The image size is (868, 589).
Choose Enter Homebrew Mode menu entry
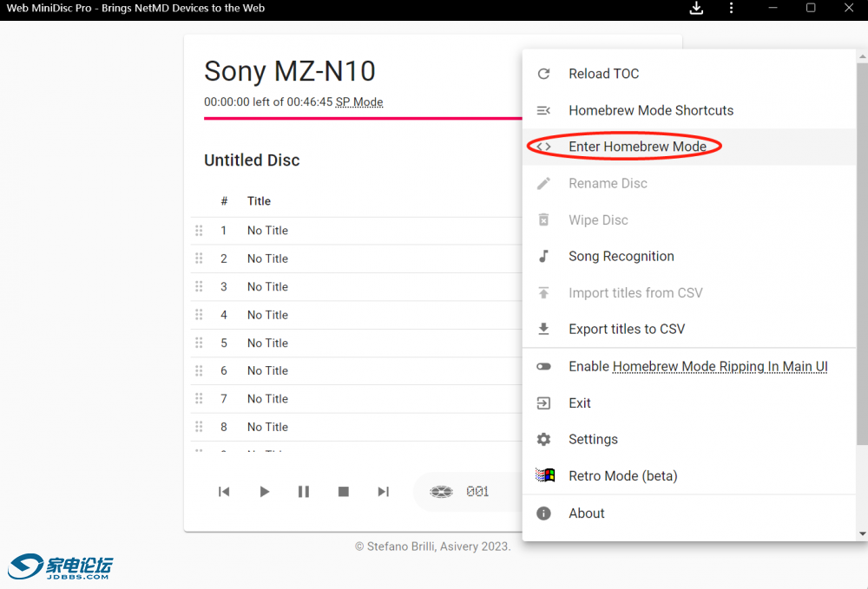point(689,147)
